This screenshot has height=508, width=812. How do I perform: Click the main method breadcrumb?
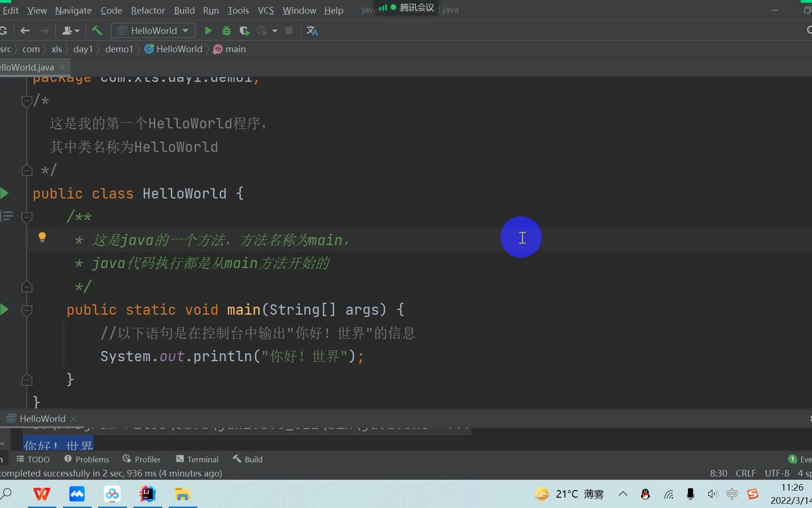(229, 49)
